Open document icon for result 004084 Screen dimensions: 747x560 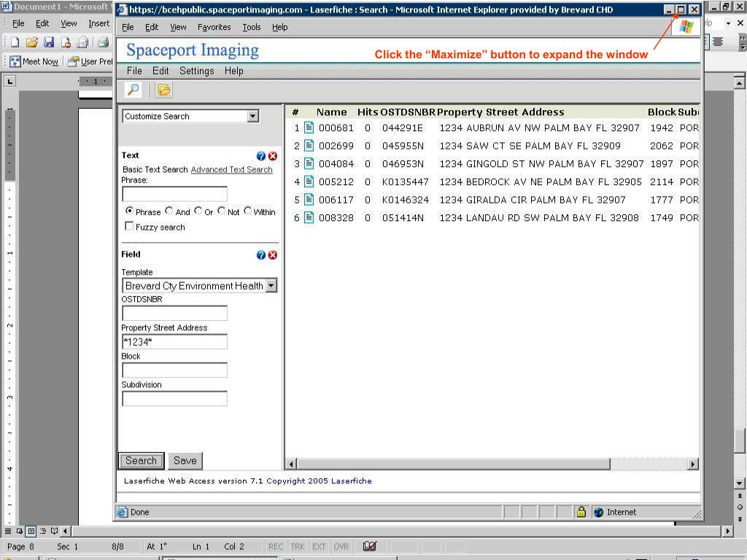[x=309, y=163]
